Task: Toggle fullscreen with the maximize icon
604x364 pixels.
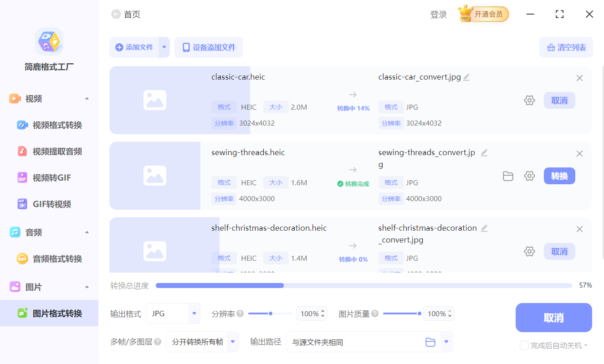Action: click(560, 14)
